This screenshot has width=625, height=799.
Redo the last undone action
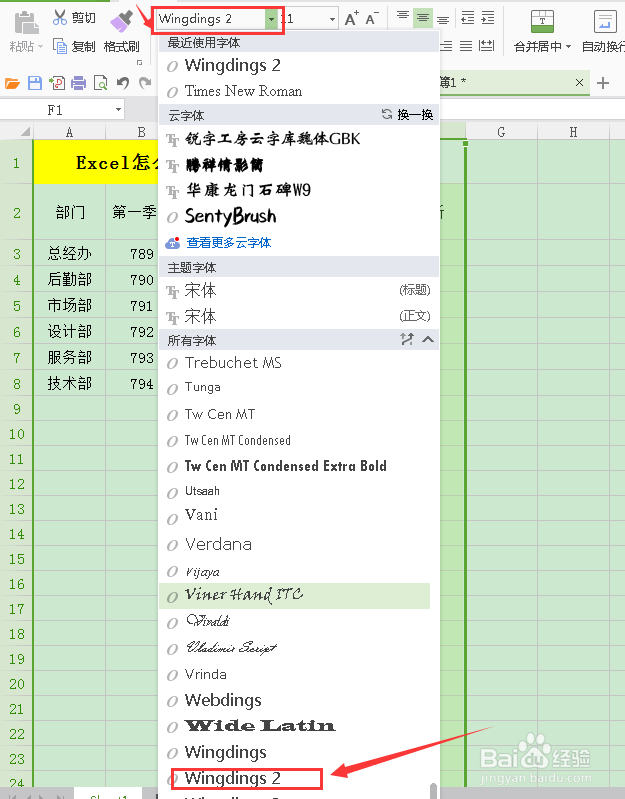145,83
